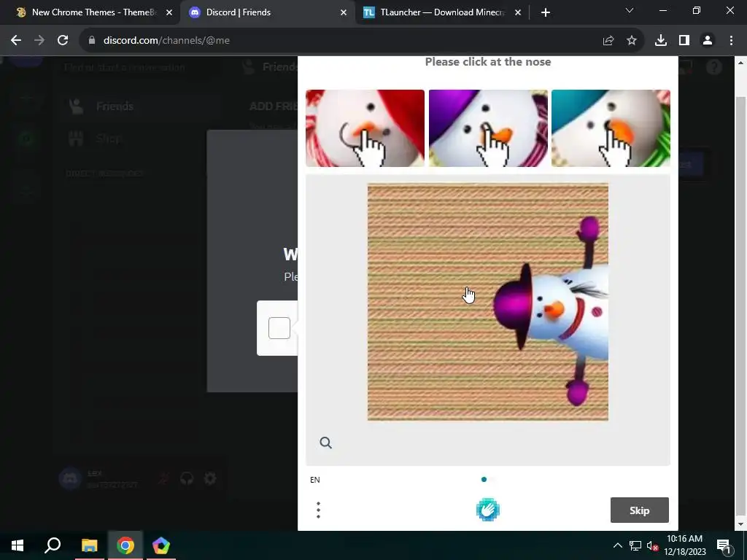Click Discord Find or start conversation box
The height and width of the screenshot is (560, 747).
[141, 67]
